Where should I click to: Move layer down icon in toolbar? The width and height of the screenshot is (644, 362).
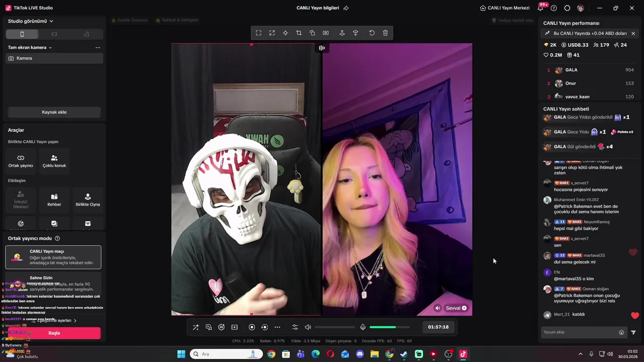tap(356, 33)
